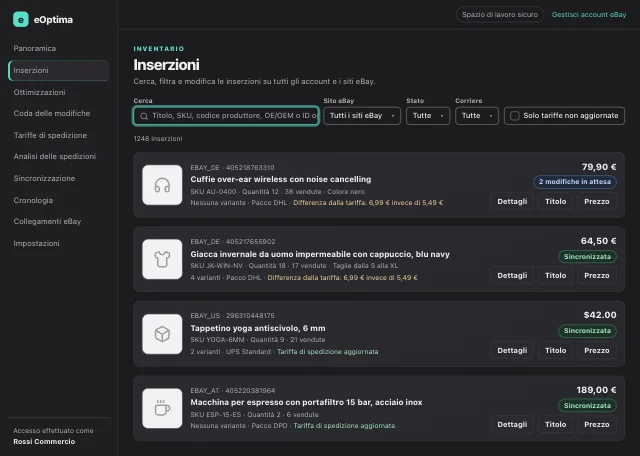
Task: Edit Titolo of Tappetino yoga listing
Action: [556, 351]
